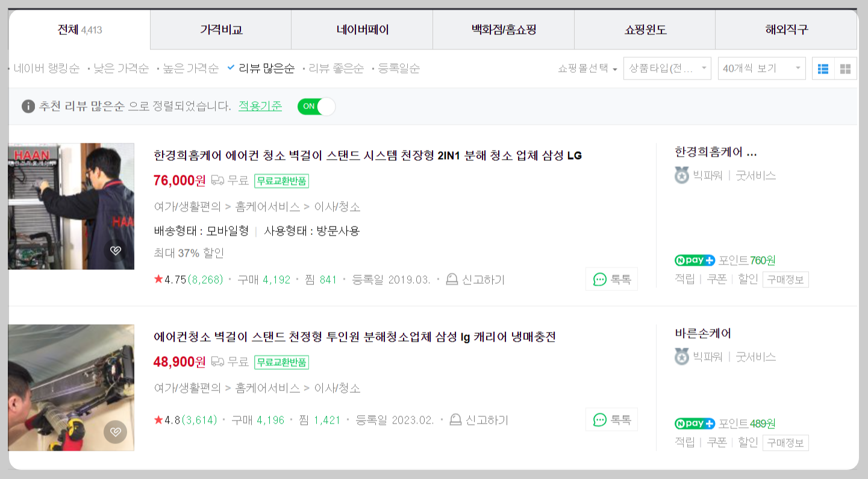Select the list view icon
This screenshot has height=479, width=868.
click(x=823, y=68)
